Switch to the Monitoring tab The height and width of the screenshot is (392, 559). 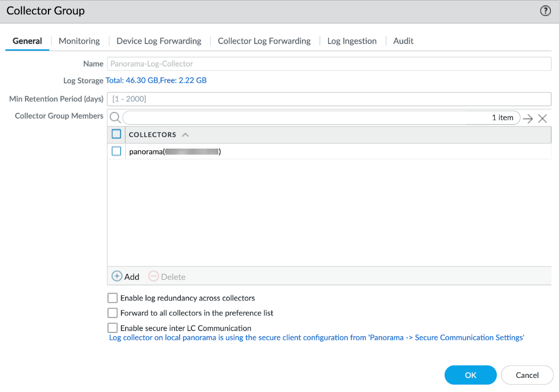tap(79, 41)
